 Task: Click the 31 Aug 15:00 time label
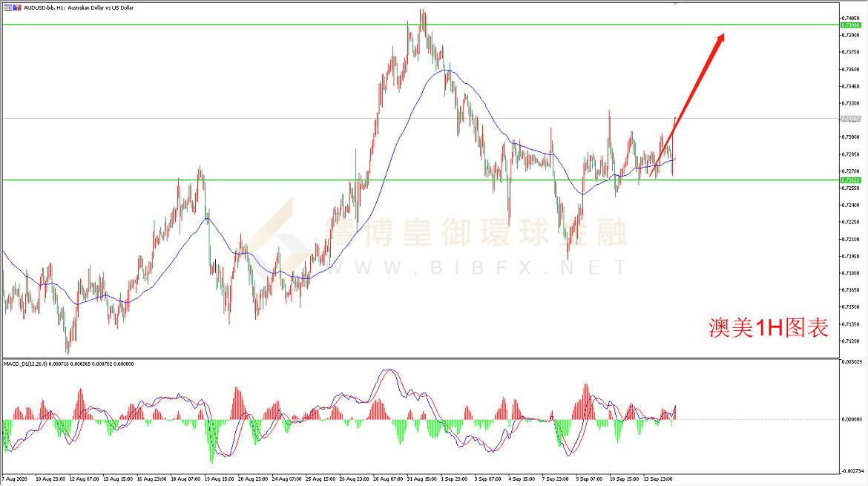click(x=421, y=479)
